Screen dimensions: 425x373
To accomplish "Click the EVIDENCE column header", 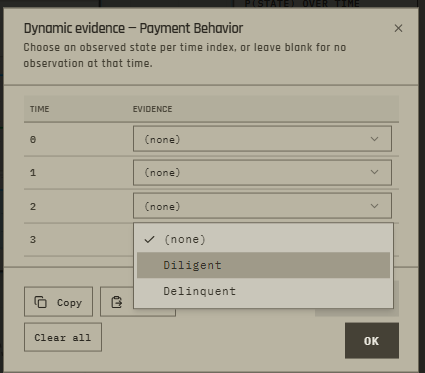I will [153, 109].
